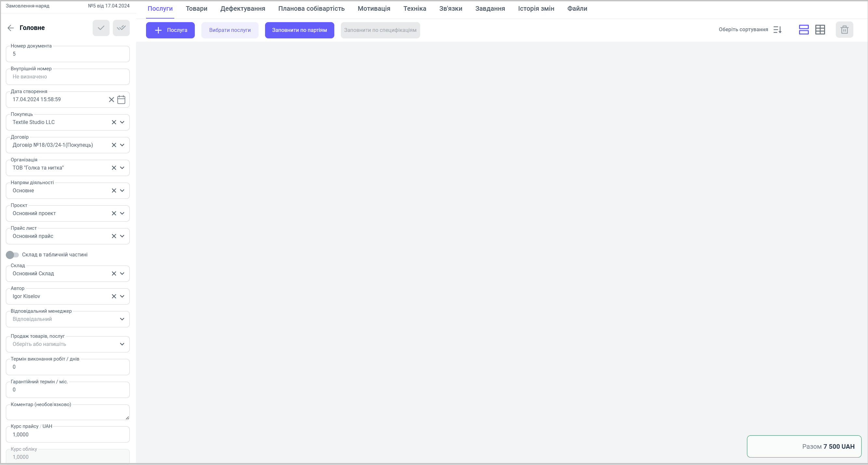Open the Відповідальний менеджер dropdown

(122, 319)
